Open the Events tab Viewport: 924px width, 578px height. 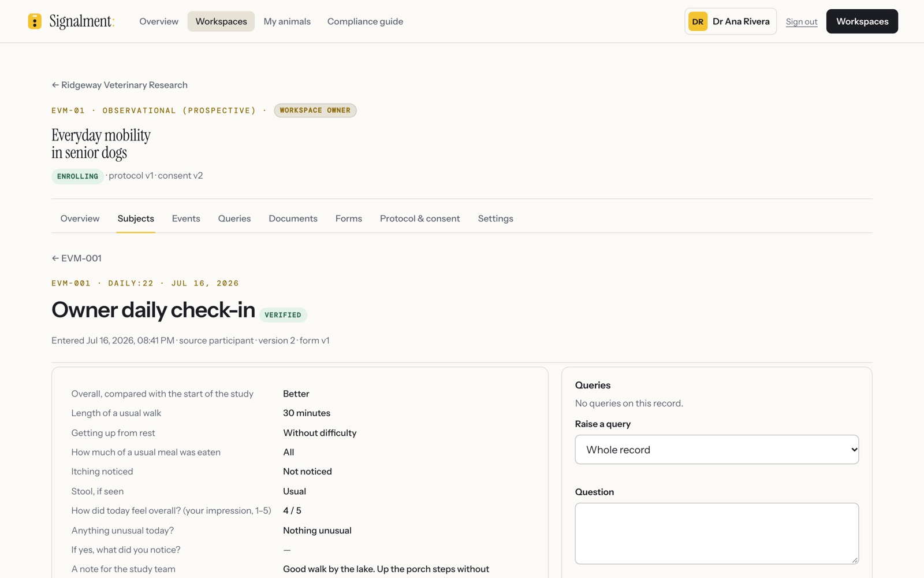(x=186, y=218)
